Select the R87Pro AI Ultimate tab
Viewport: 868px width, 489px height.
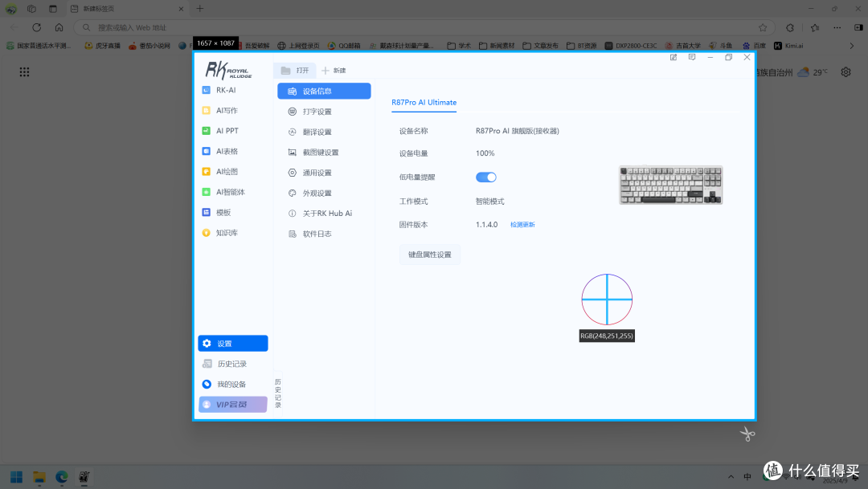[x=424, y=103]
